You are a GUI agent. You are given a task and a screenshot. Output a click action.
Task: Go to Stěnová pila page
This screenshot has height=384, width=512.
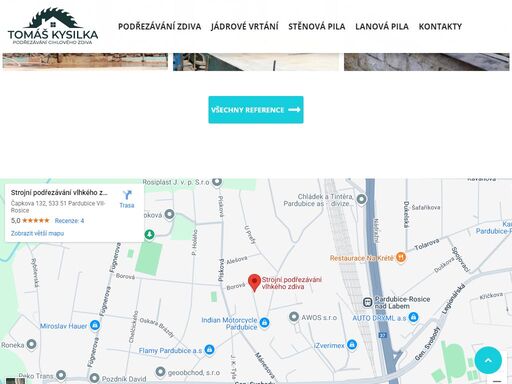click(x=317, y=26)
